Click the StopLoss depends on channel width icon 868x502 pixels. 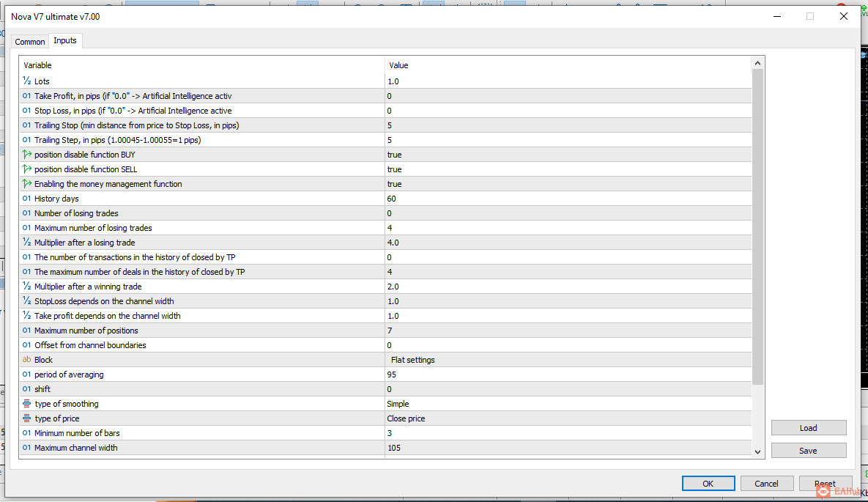[x=26, y=301]
